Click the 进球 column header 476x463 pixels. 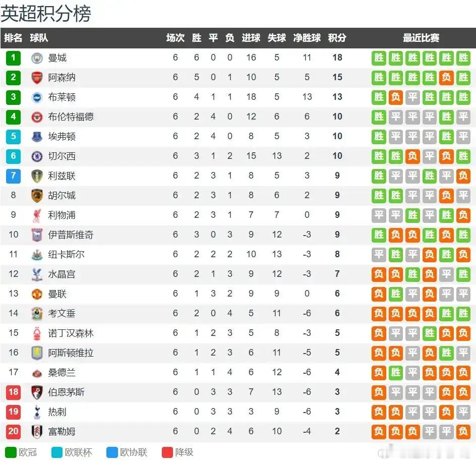coord(251,38)
